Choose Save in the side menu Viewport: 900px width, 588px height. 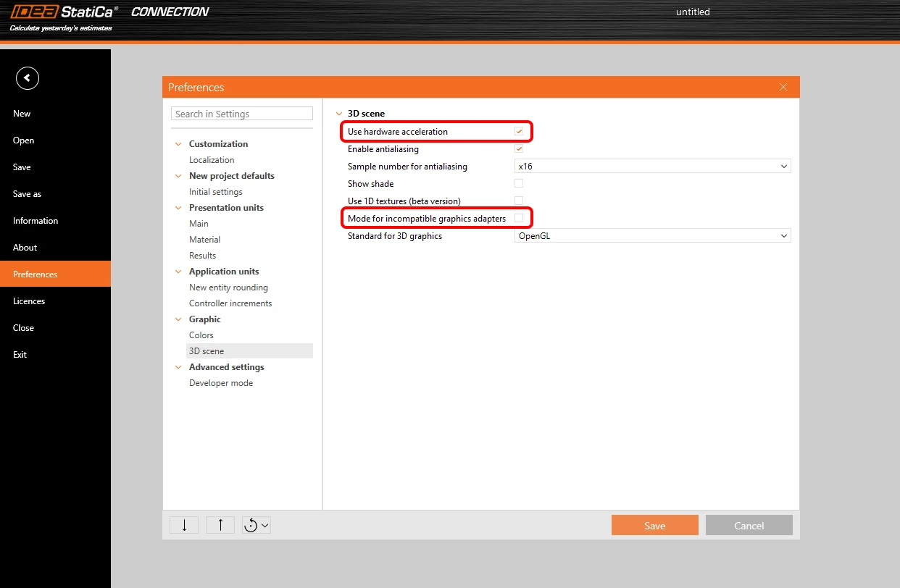coord(55,167)
